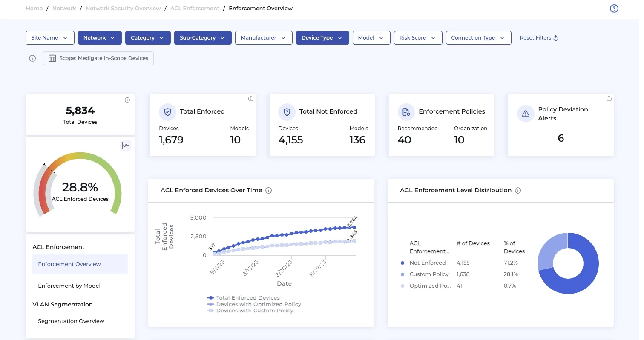The height and width of the screenshot is (340, 644).
Task: Select Enforcement by Model in sidebar
Action: (69, 286)
